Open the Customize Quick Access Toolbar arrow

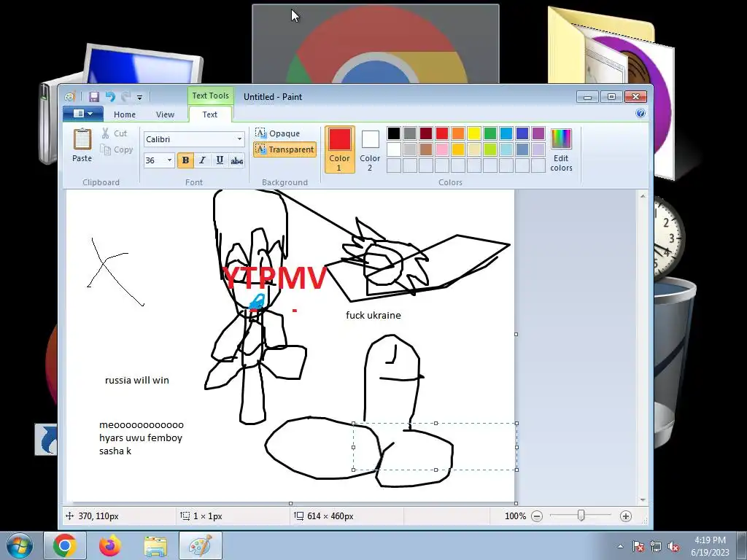139,97
